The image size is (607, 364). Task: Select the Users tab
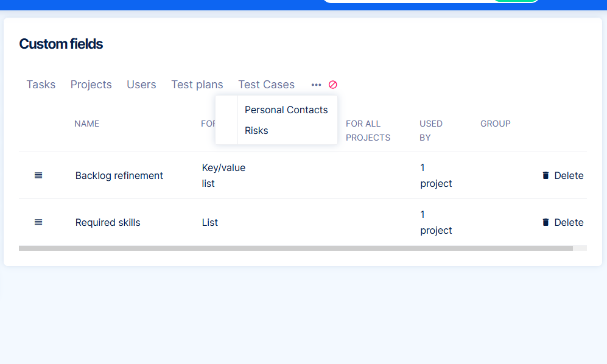[x=141, y=85]
